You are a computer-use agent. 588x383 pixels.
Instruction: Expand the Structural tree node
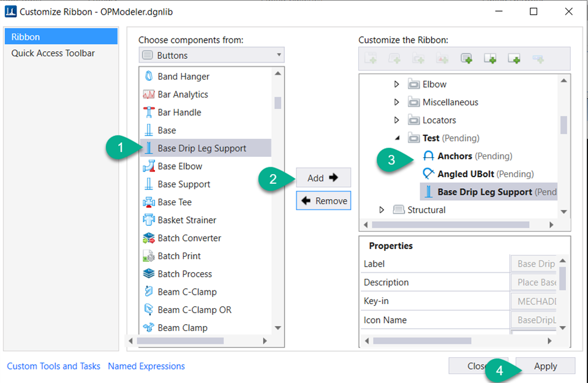[x=382, y=210]
